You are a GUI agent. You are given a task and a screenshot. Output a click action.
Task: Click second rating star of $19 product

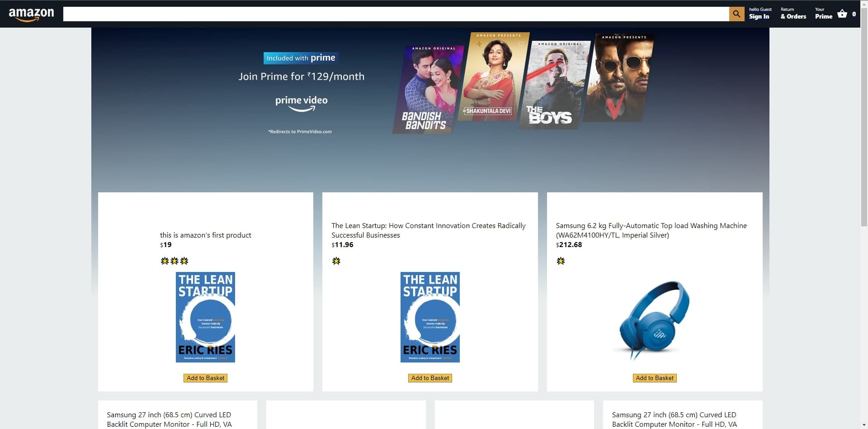[174, 261]
